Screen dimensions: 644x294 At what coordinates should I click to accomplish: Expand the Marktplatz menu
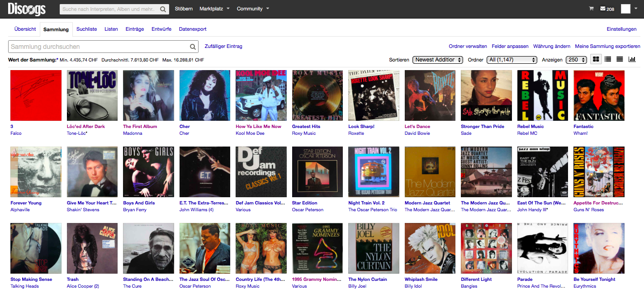(x=215, y=9)
